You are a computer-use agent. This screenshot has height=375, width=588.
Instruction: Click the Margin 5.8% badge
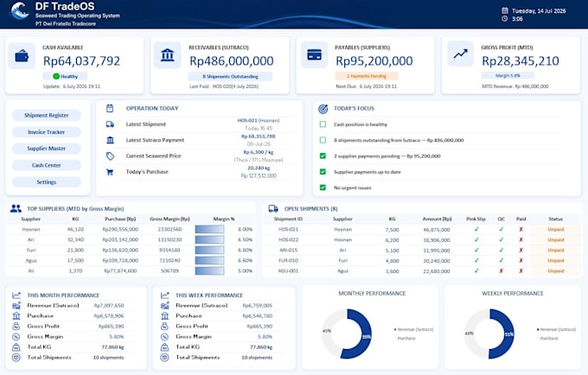(508, 75)
